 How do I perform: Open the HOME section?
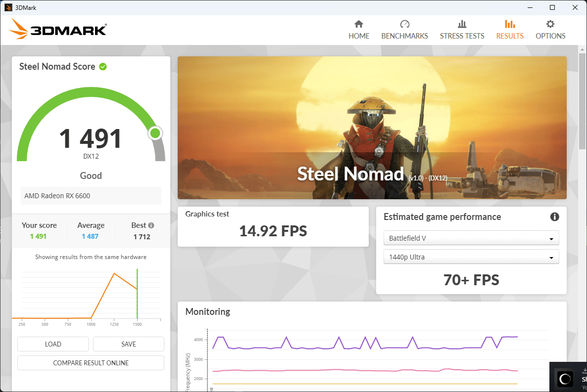[359, 30]
